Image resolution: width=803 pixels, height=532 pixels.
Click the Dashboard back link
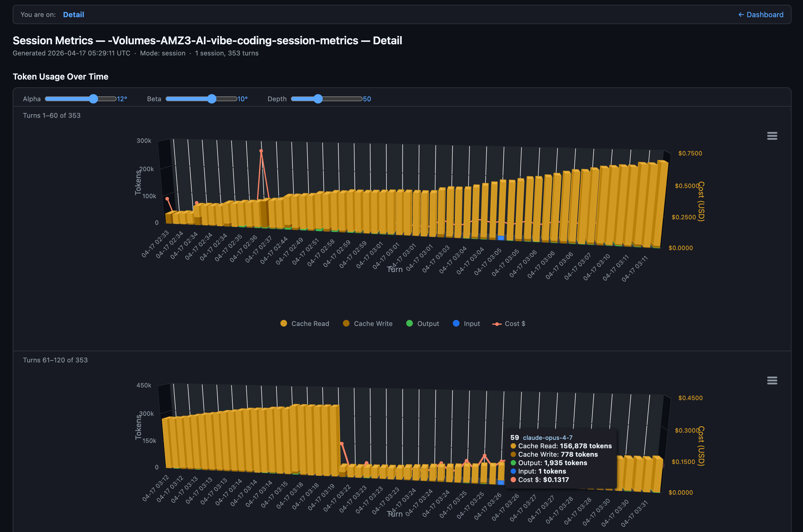[761, 14]
